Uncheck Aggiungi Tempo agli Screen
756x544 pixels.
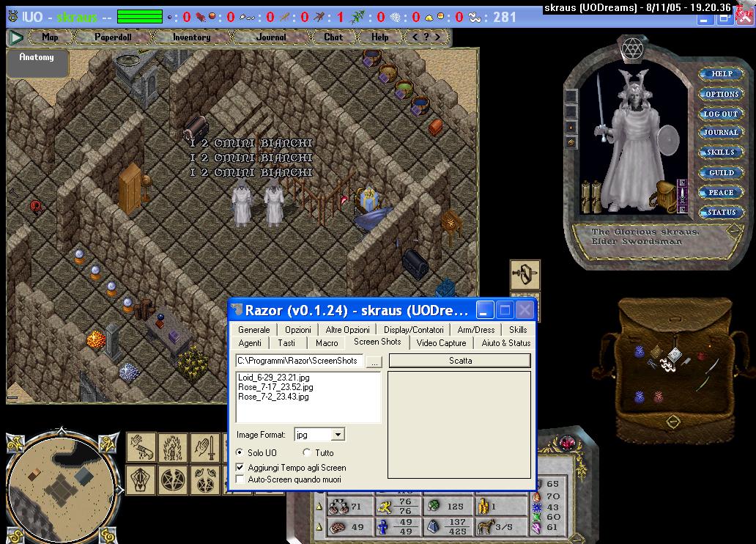240,467
